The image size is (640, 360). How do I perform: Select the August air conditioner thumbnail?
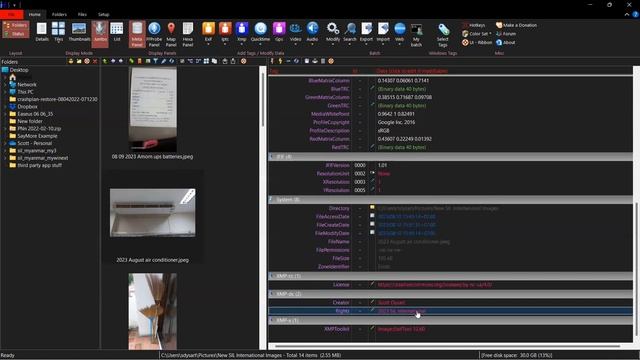152,213
